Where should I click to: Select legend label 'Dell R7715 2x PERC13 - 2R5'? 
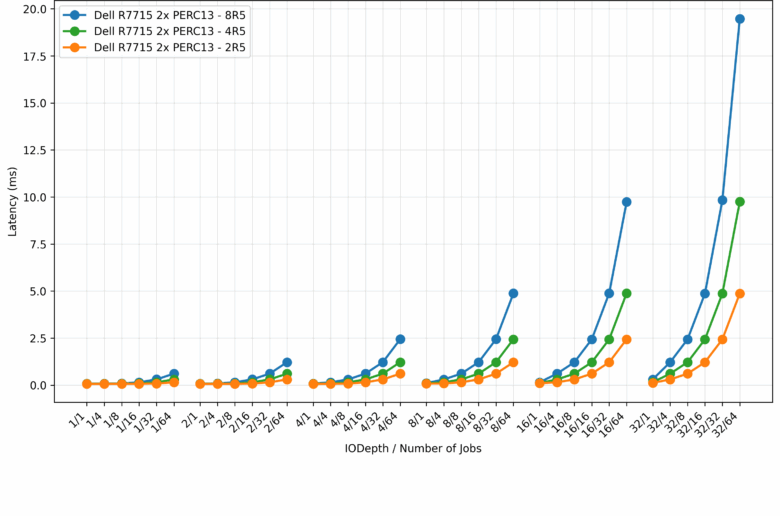tap(169, 47)
